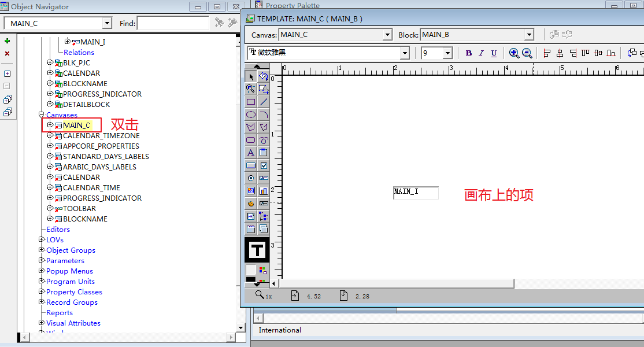This screenshot has height=347, width=644.
Task: Select the Reshape tool in the palette
Action: click(264, 88)
